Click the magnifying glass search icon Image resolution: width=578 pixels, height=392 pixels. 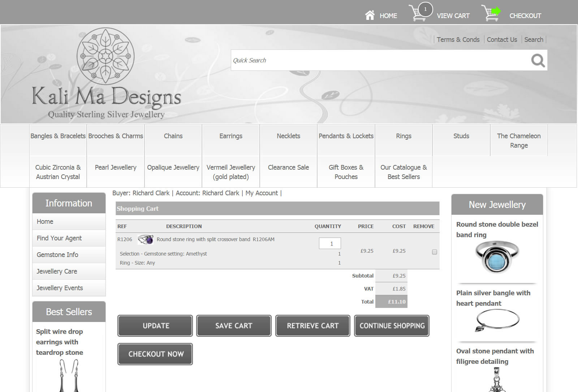coord(538,60)
